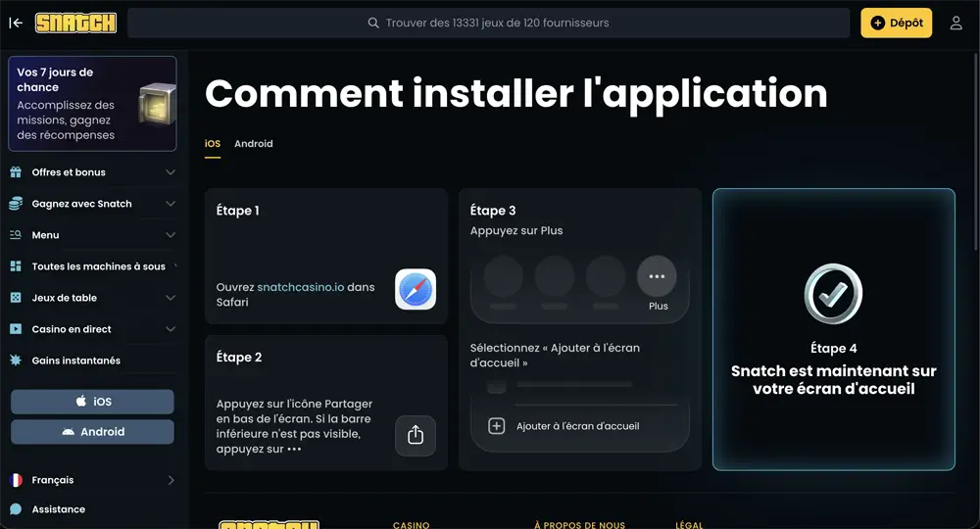Click the Android download button in the sidebar
Image resolution: width=980 pixels, height=529 pixels.
click(92, 432)
